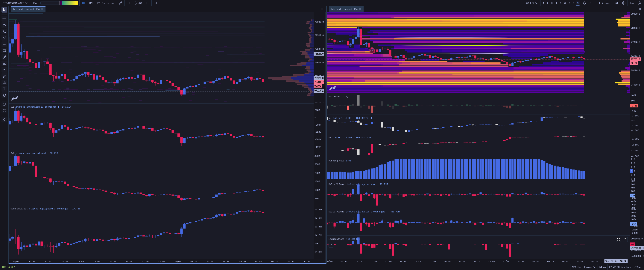Adjust the heatmap gradient right yellow handle

[77, 3]
